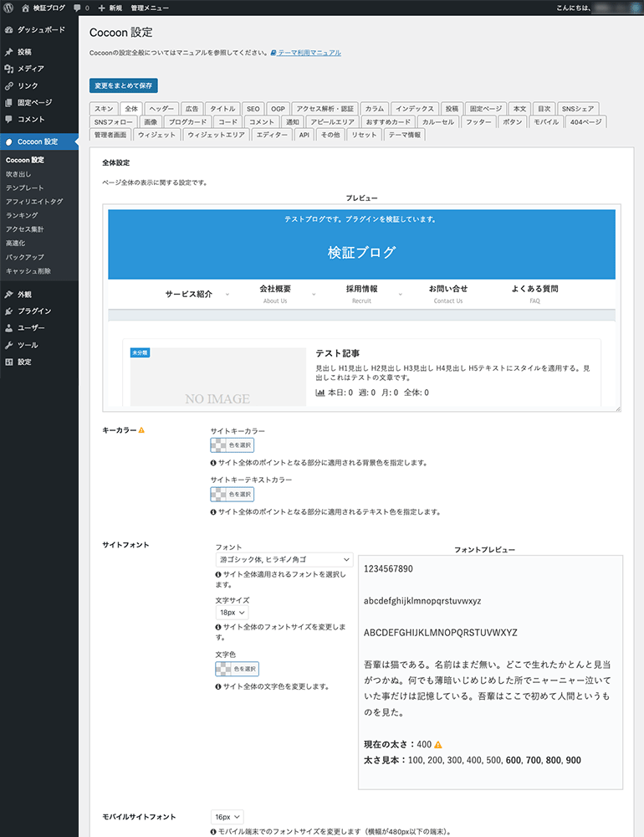The width and height of the screenshot is (644, 837).
Task: Expand サービス紹介 menu arrow in preview
Action: point(227,294)
